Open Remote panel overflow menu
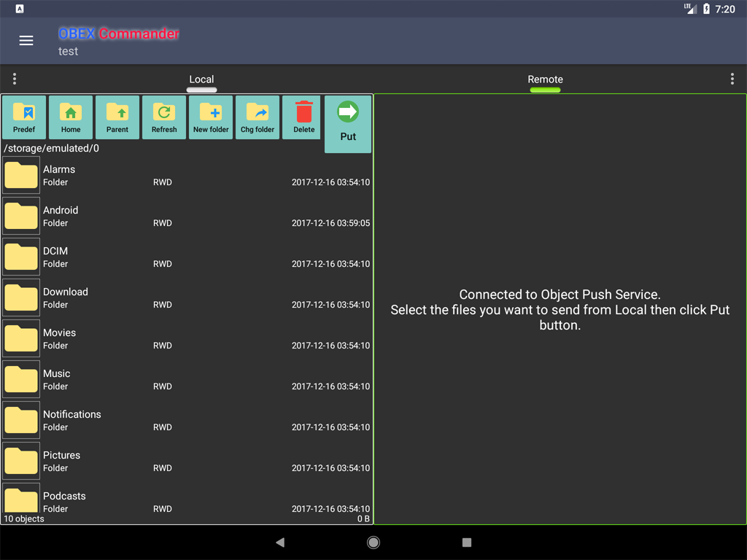The height and width of the screenshot is (560, 747). 732,79
